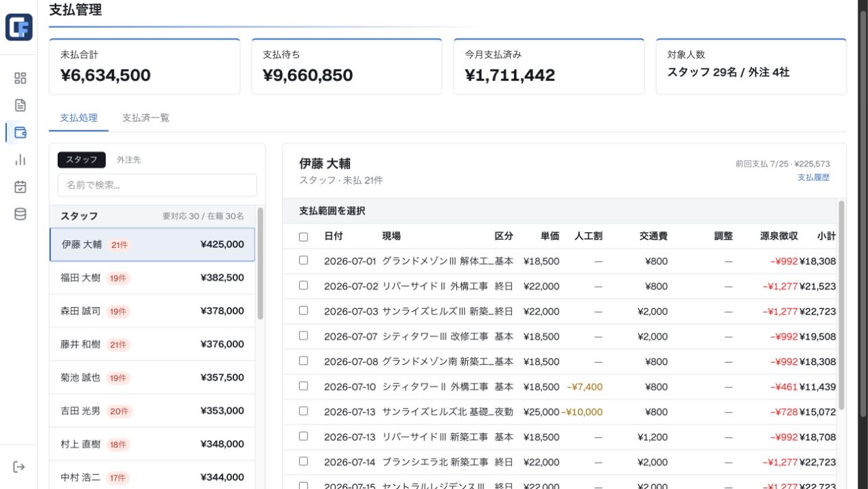Click the -¥461 源泉徴収 value
The width and height of the screenshot is (868, 489).
tap(784, 387)
